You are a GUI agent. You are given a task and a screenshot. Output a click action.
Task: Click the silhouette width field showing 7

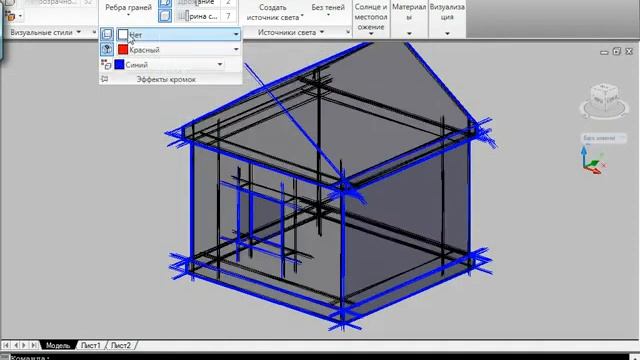point(228,16)
